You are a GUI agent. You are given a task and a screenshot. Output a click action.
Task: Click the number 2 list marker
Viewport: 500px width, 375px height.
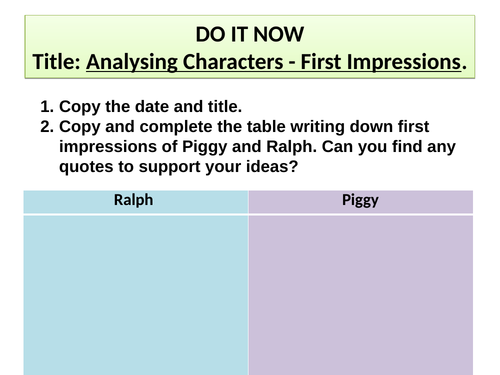(47, 127)
